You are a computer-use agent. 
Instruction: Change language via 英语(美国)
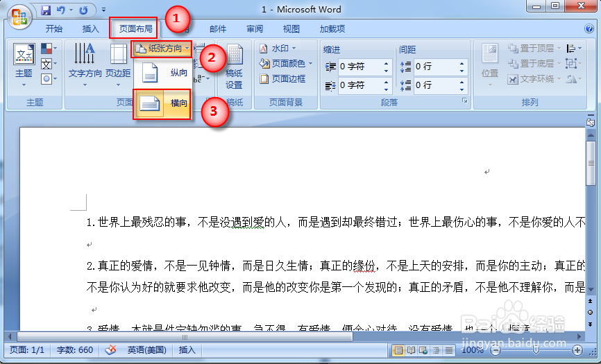[147, 350]
